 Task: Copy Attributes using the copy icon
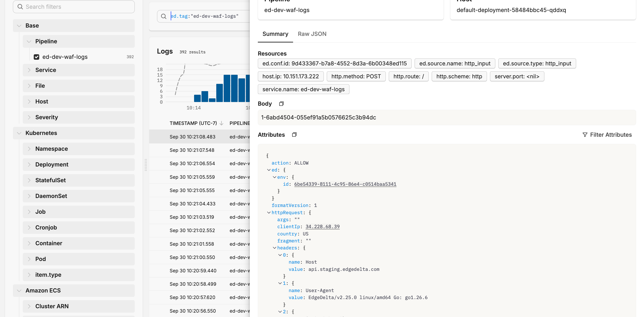(294, 135)
